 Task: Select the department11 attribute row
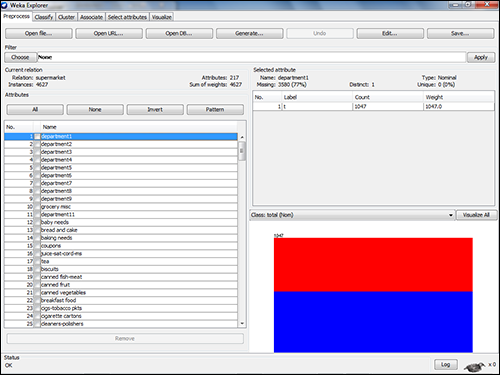tap(121, 214)
